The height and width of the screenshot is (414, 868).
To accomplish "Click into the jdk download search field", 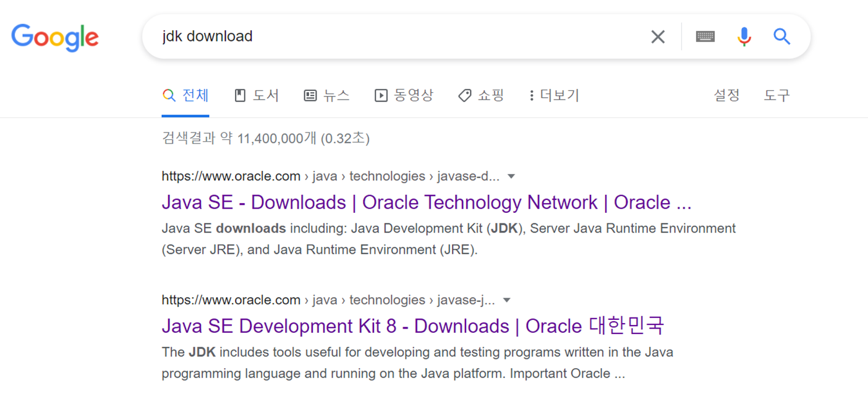I will click(396, 37).
